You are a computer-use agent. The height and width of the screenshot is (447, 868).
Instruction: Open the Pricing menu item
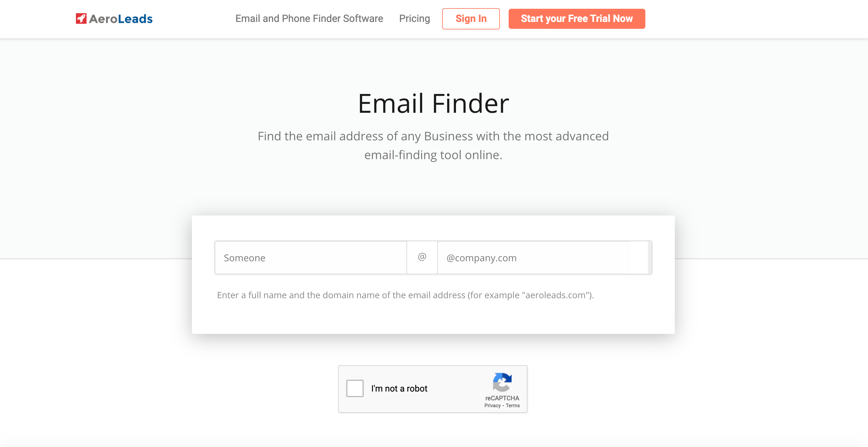point(414,19)
